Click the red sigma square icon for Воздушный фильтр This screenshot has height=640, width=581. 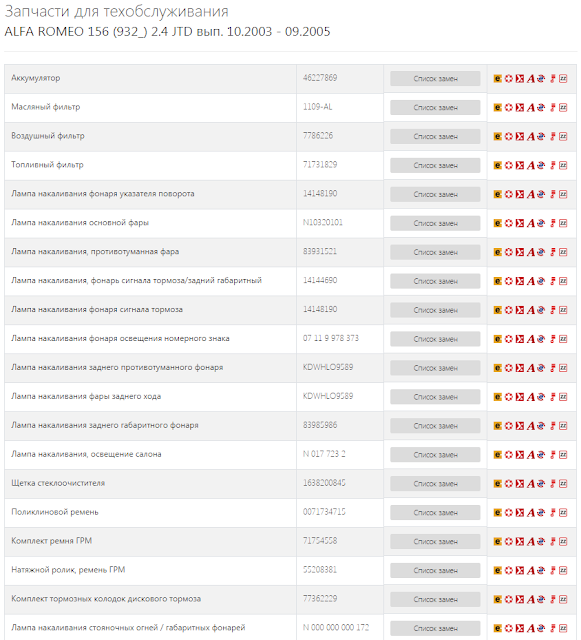click(519, 136)
